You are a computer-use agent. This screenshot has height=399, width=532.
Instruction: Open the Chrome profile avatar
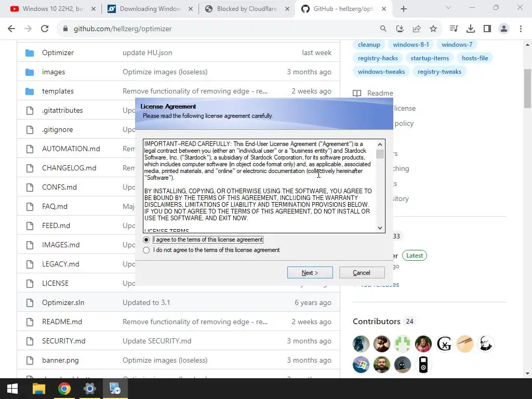pos(504,29)
